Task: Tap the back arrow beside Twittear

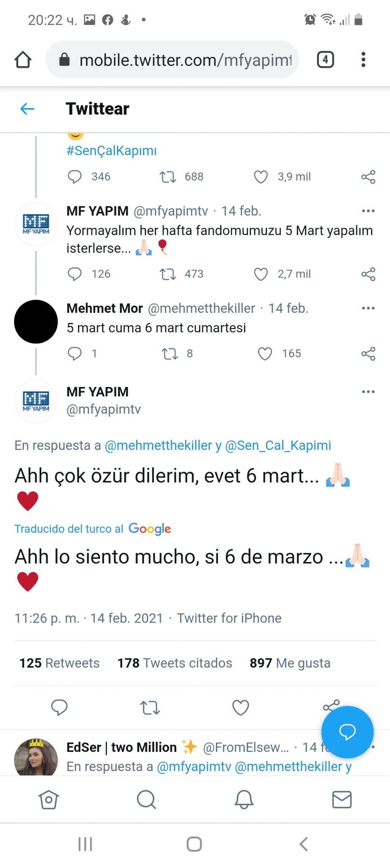Action: point(27,109)
